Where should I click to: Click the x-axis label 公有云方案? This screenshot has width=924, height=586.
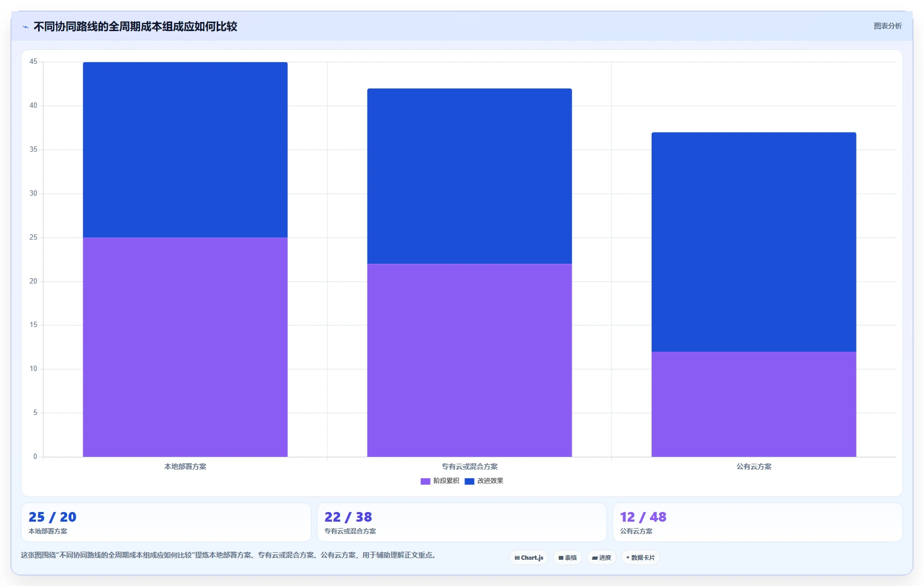click(x=753, y=466)
